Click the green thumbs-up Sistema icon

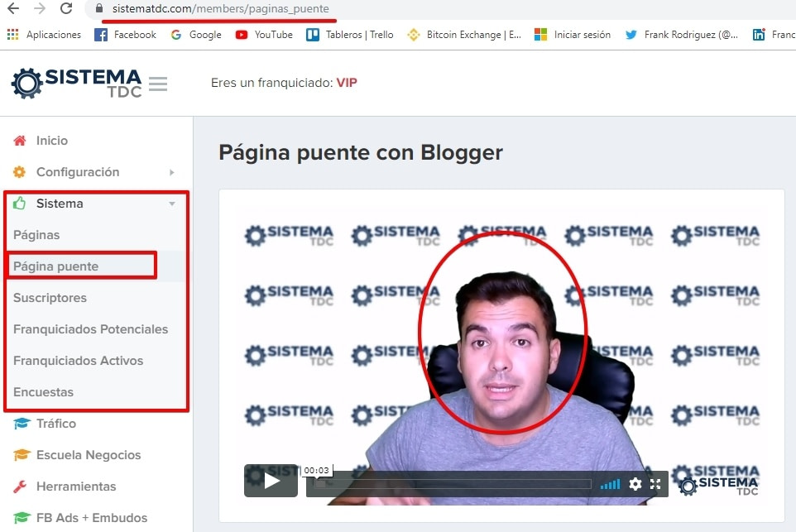[x=19, y=204]
